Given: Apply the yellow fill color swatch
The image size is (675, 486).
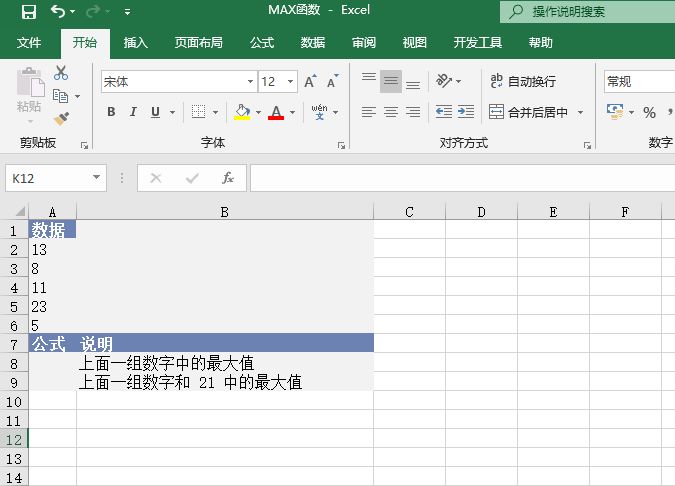Looking at the screenshot, I should (242, 112).
